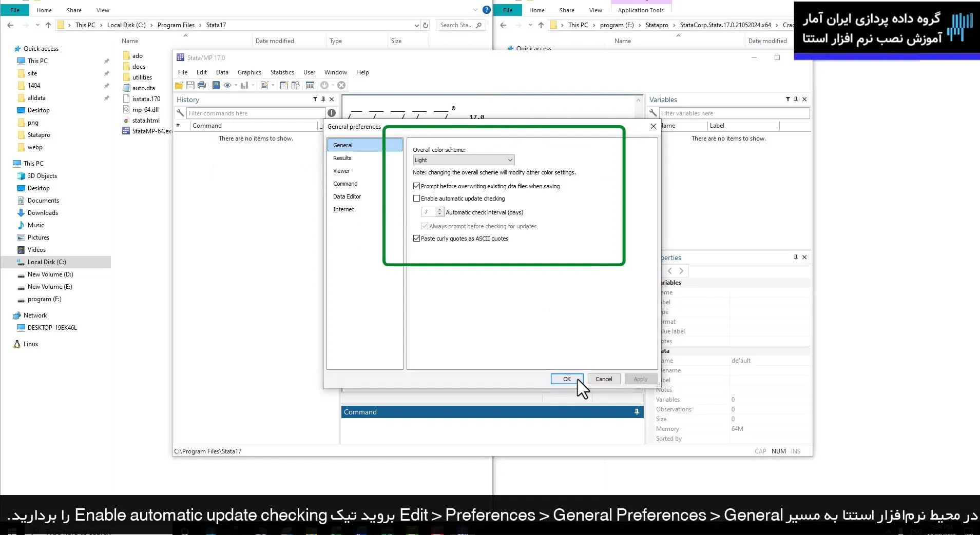Open Do-file Editor dropdown arrow in toolbar
Viewport: 980px width, 535px height.
click(x=273, y=85)
